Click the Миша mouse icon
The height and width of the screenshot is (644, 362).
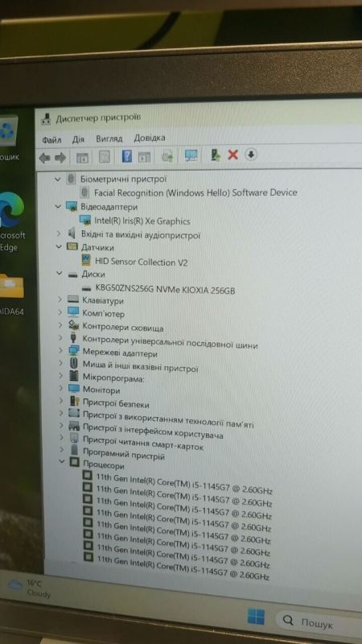tap(74, 364)
